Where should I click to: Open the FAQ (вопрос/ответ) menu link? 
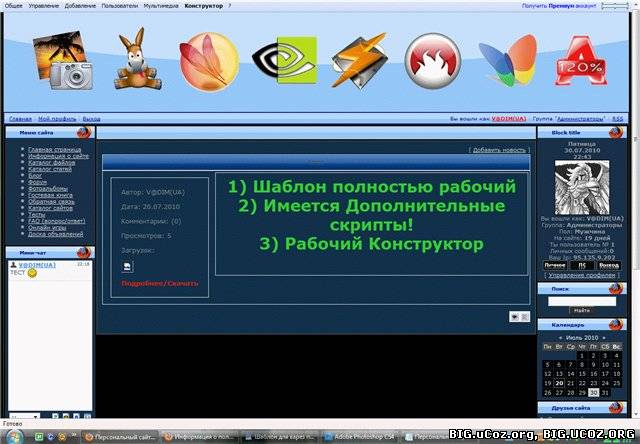coord(57,221)
